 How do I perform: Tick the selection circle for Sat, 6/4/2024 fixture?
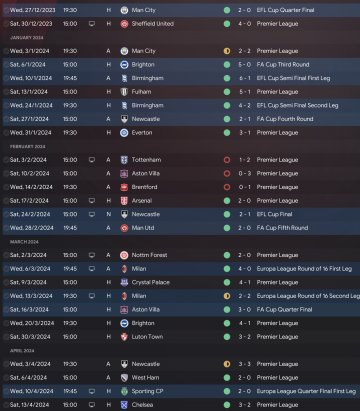(6, 378)
